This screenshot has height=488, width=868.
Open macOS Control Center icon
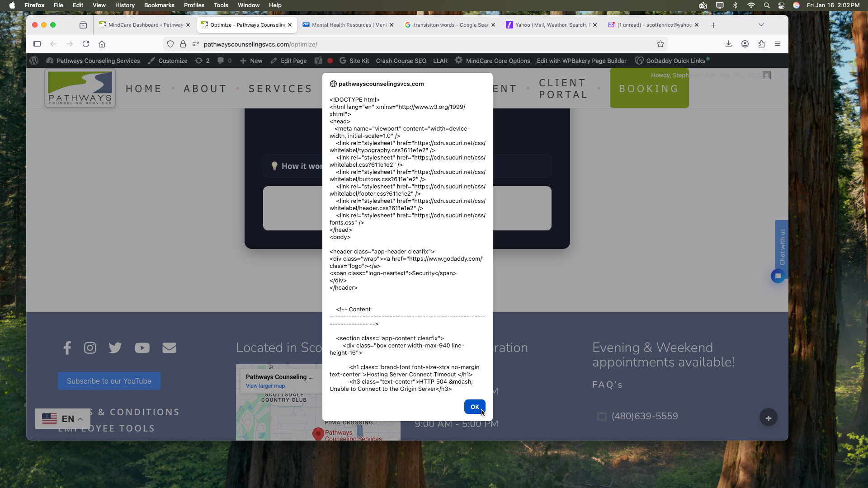(781, 5)
